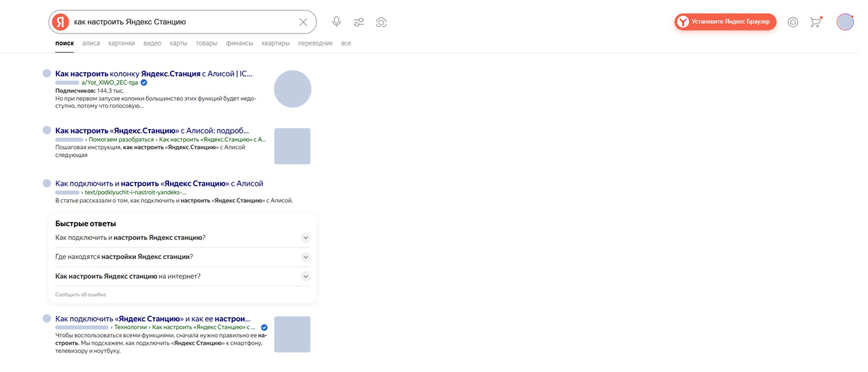Click Быстрые ответы heading

click(85, 224)
